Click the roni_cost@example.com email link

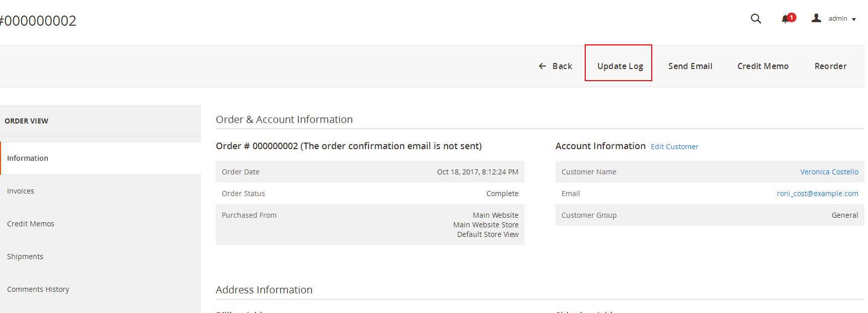pos(817,194)
